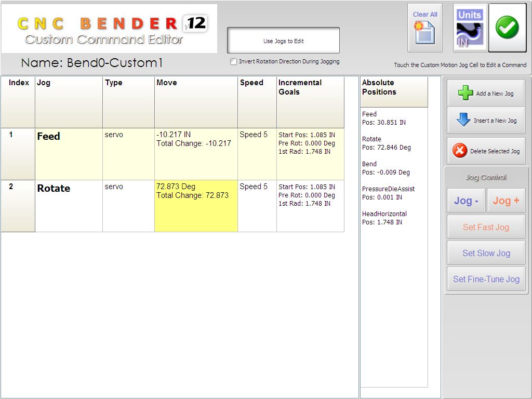Click the -10.217 IN move cell

coord(196,154)
